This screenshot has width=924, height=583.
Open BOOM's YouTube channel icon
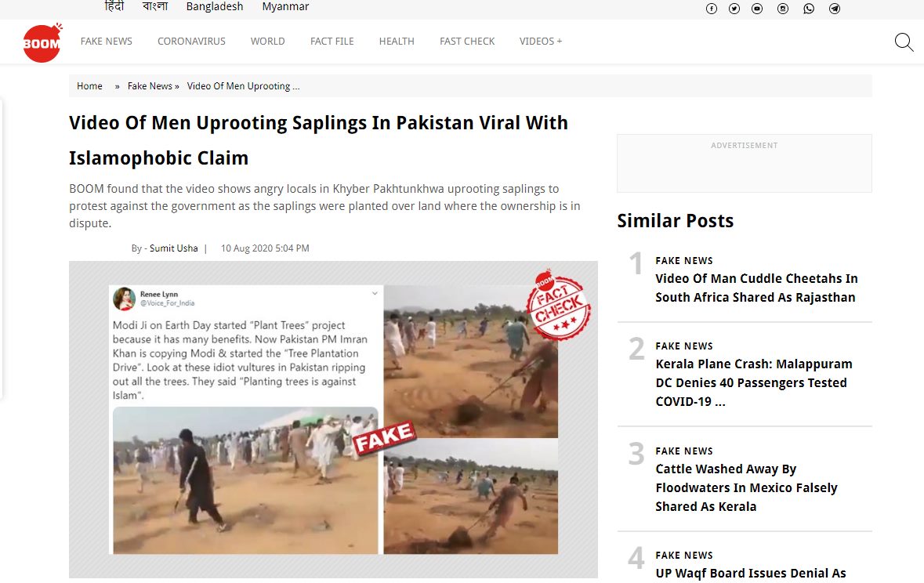[757, 9]
